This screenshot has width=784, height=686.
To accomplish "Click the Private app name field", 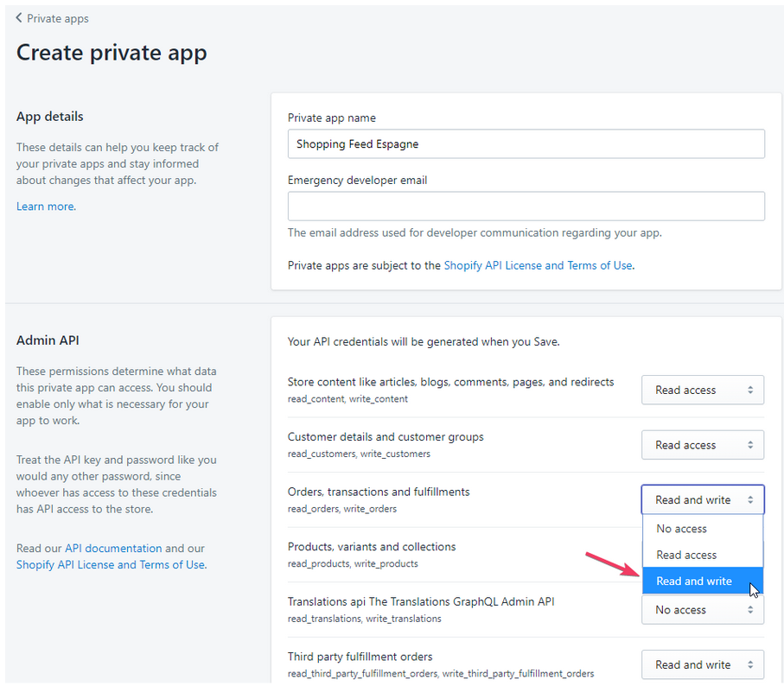I will click(x=526, y=144).
